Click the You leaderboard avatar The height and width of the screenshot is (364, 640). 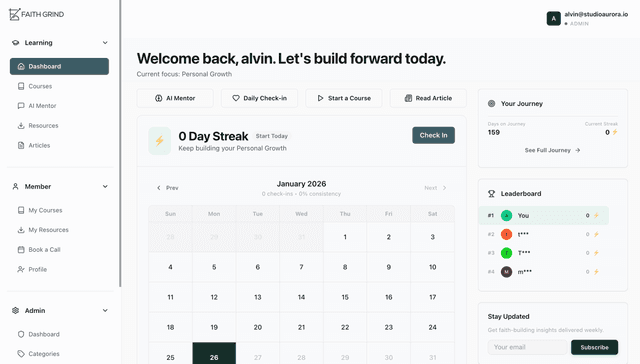coord(507,215)
